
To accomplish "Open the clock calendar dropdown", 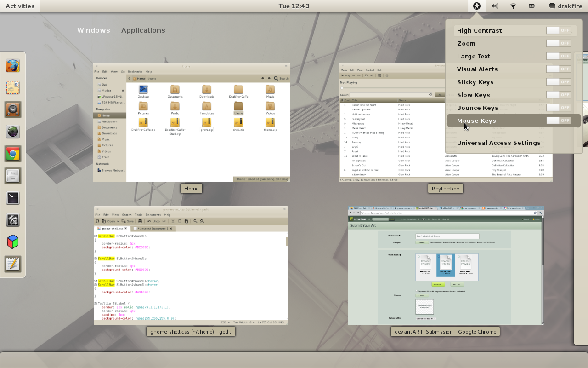I will (x=294, y=6).
